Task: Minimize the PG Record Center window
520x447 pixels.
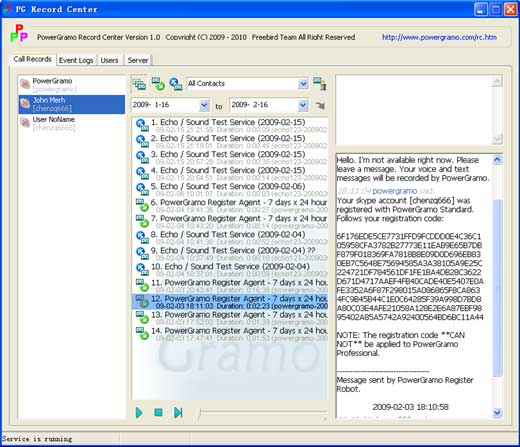Action: click(480, 9)
